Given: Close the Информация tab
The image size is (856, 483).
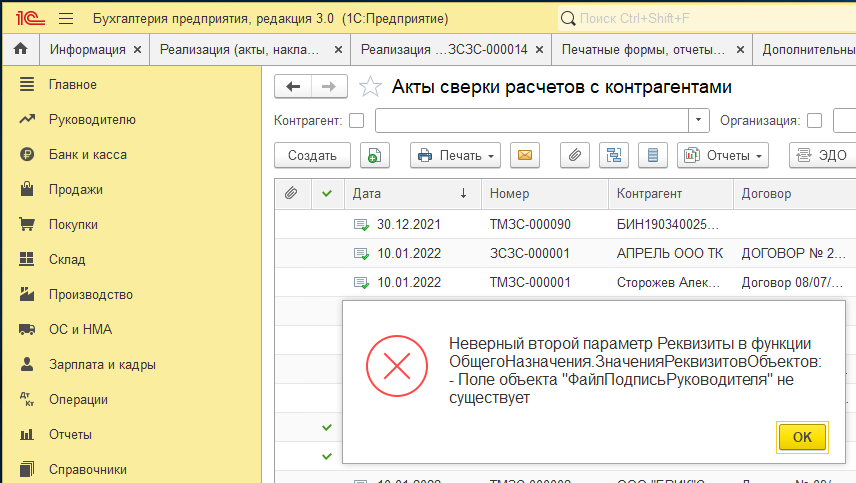Looking at the screenshot, I should (x=138, y=50).
